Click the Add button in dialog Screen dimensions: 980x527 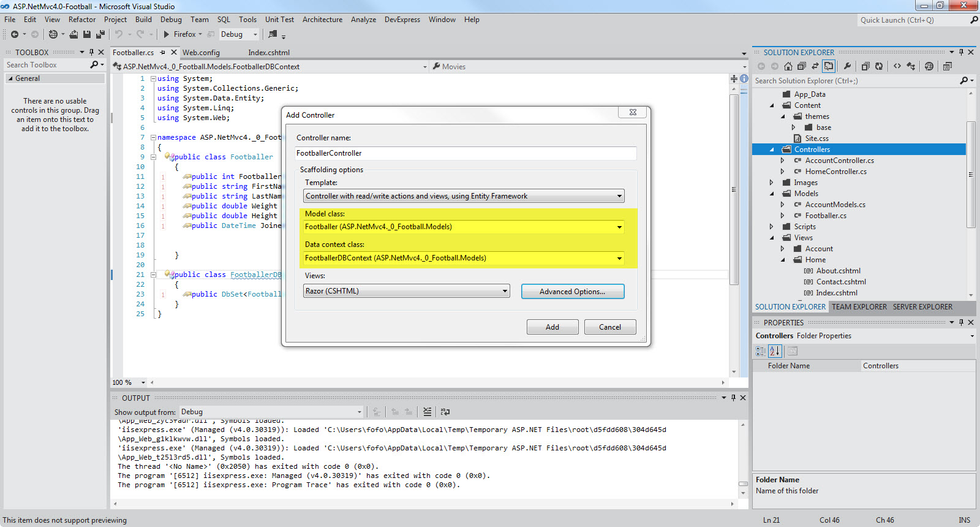[x=552, y=327]
